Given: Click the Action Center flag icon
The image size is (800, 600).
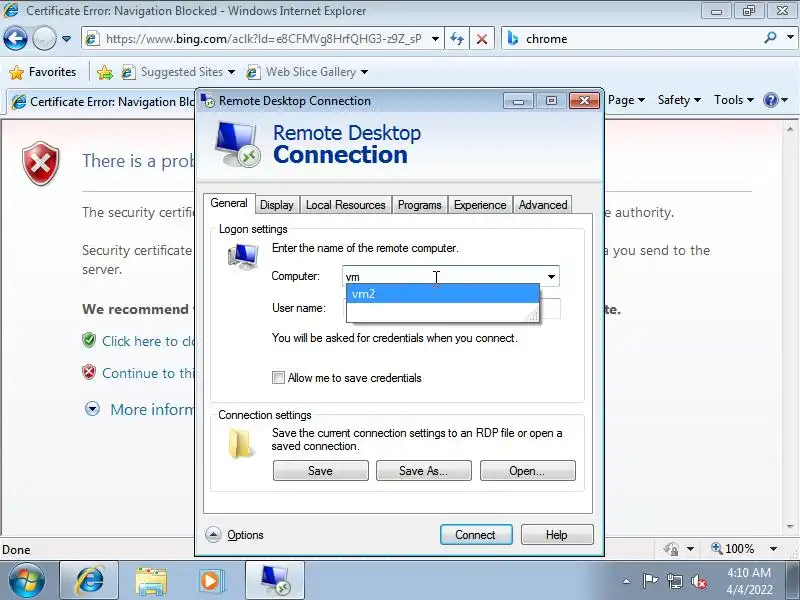Looking at the screenshot, I should [x=650, y=581].
